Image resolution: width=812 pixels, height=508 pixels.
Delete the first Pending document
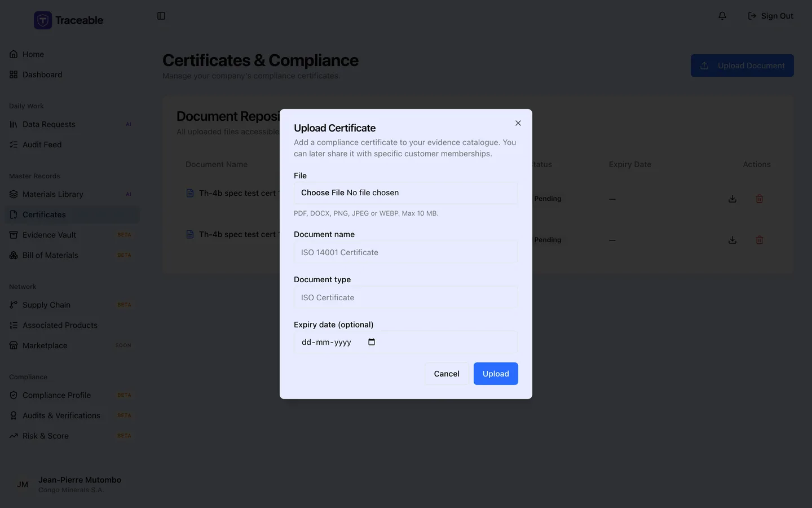tap(760, 199)
